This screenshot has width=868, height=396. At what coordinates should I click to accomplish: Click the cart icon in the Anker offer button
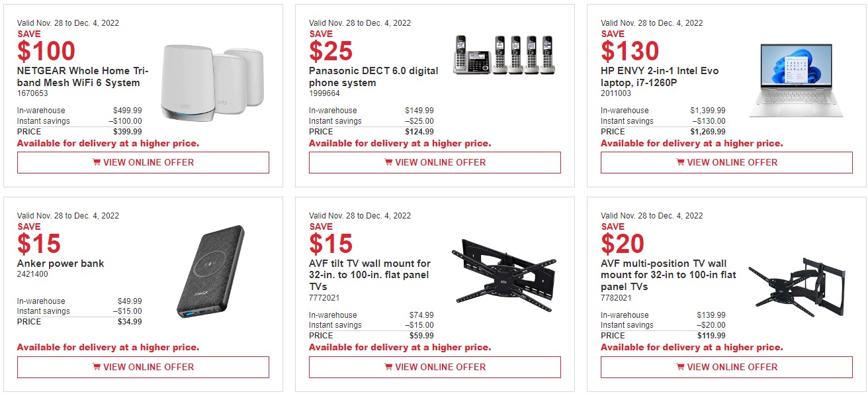coord(97,367)
